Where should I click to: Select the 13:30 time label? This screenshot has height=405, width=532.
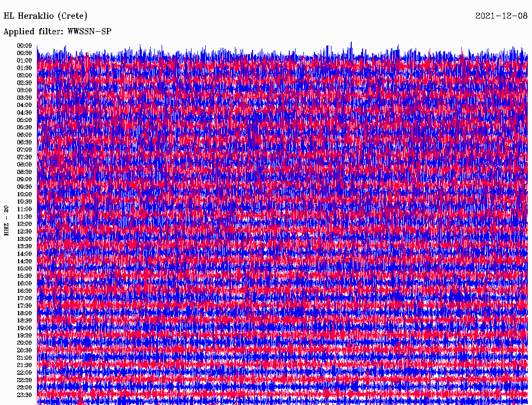(x=24, y=246)
